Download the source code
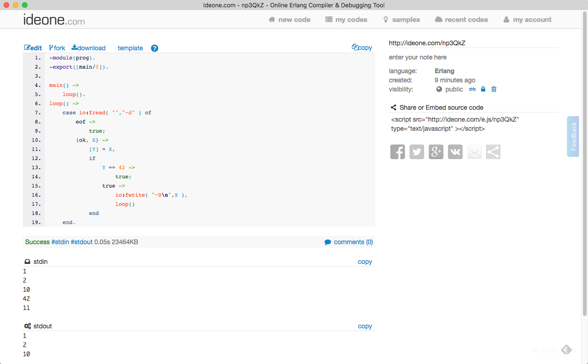The image size is (588, 364). pyautogui.click(x=89, y=48)
